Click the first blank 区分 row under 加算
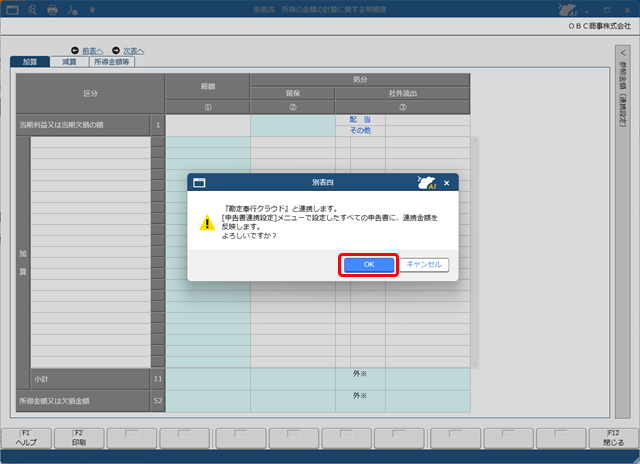Screen dimensions: 640x464 [91, 142]
